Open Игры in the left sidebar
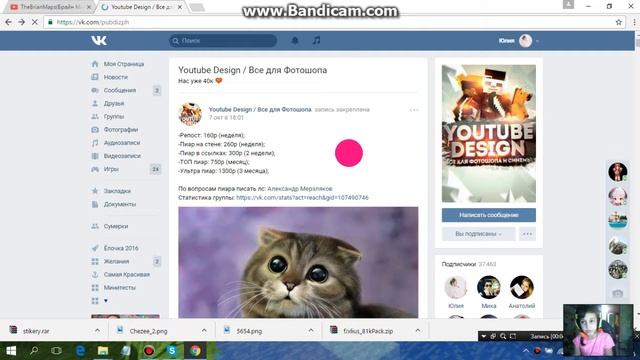This screenshot has width=640, height=360. tap(111, 169)
